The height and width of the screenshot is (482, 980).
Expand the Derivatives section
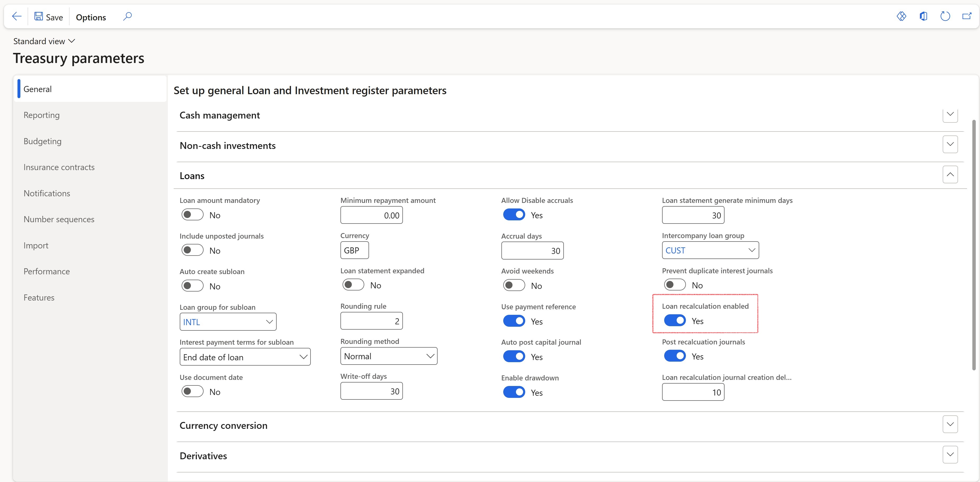pyautogui.click(x=950, y=455)
